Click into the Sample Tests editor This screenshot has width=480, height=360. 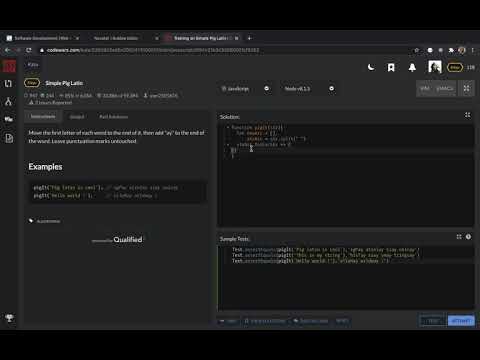346,278
